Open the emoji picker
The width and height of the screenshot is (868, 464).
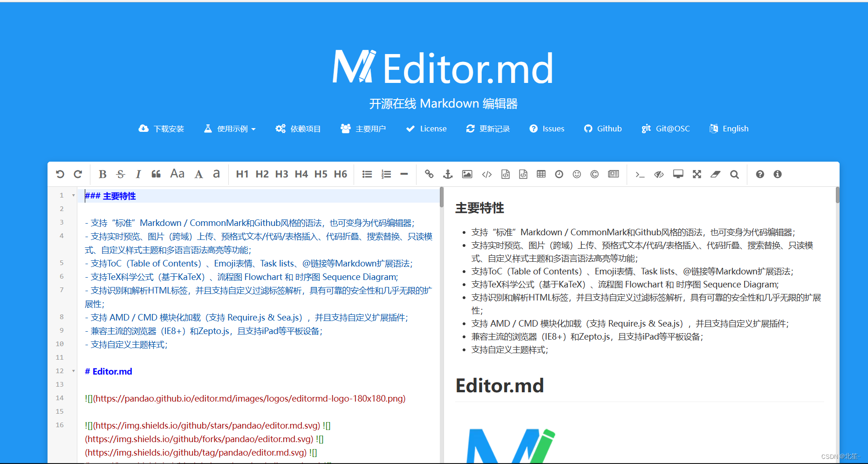click(x=577, y=174)
